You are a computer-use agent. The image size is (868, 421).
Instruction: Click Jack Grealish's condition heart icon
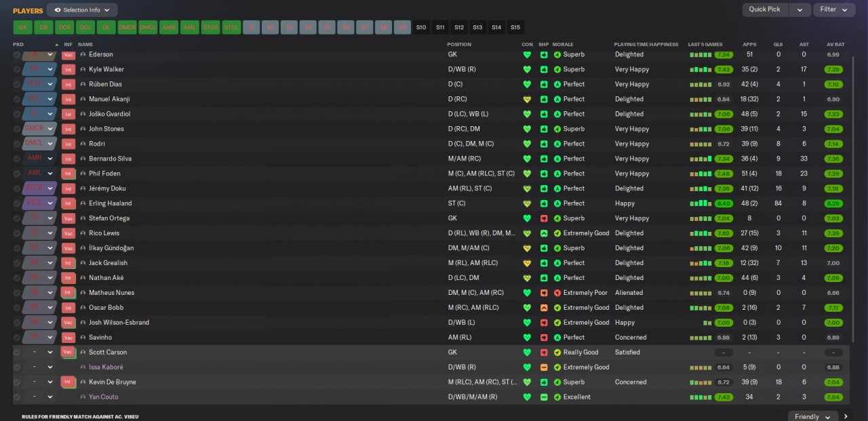point(527,263)
